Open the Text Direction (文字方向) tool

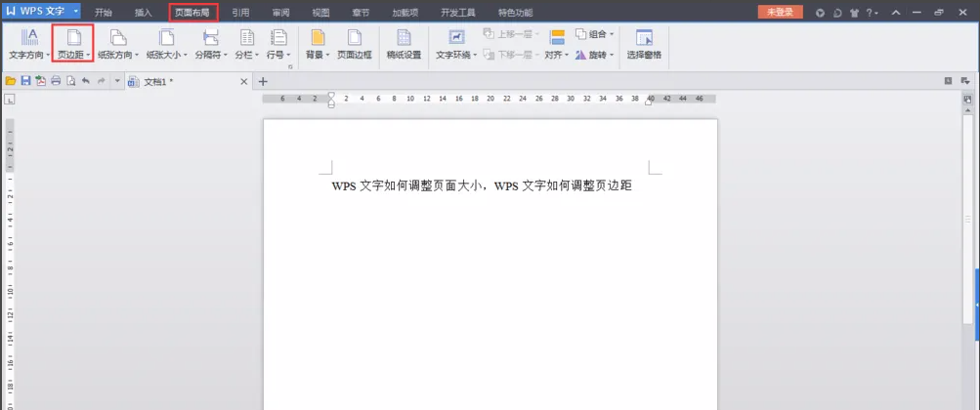[29, 44]
